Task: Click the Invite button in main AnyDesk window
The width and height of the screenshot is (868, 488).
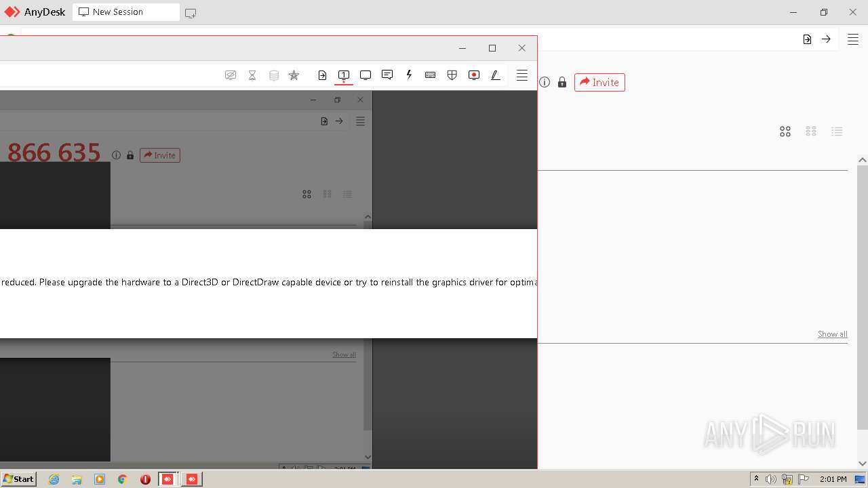Action: [x=599, y=82]
